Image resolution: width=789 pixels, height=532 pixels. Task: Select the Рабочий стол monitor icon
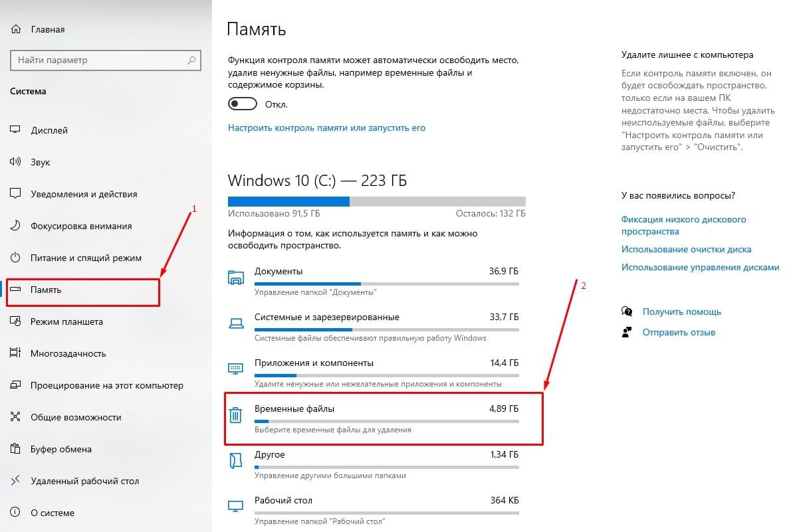tap(235, 505)
